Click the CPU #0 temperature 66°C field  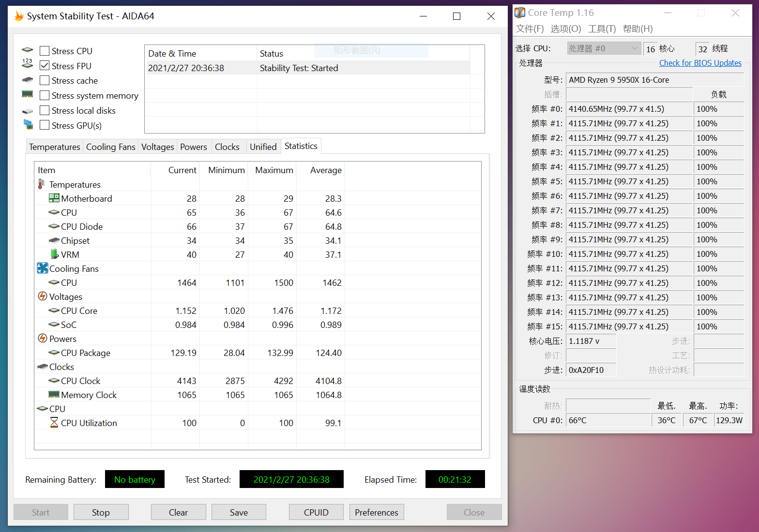[608, 420]
